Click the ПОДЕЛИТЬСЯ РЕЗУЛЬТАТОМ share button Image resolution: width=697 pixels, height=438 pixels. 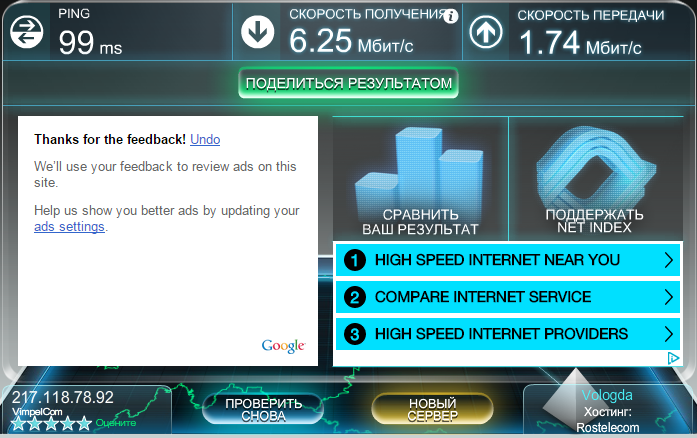[x=348, y=83]
